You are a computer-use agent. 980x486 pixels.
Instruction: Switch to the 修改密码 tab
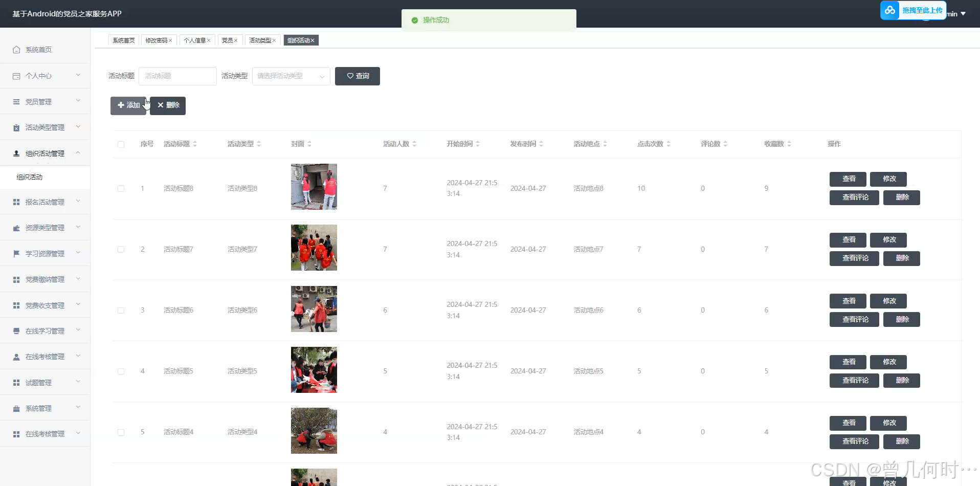(157, 40)
